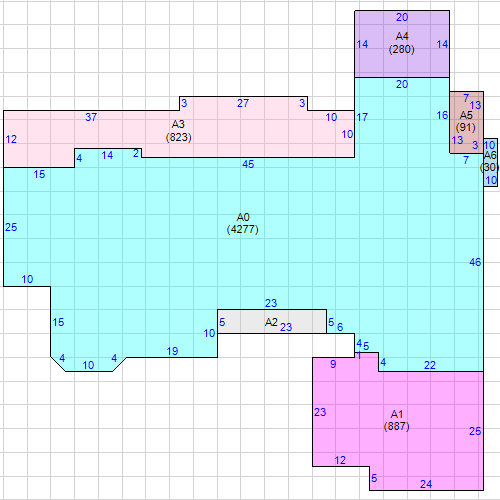Pick the A3 area label
500x500 pixels.
pyautogui.click(x=178, y=124)
